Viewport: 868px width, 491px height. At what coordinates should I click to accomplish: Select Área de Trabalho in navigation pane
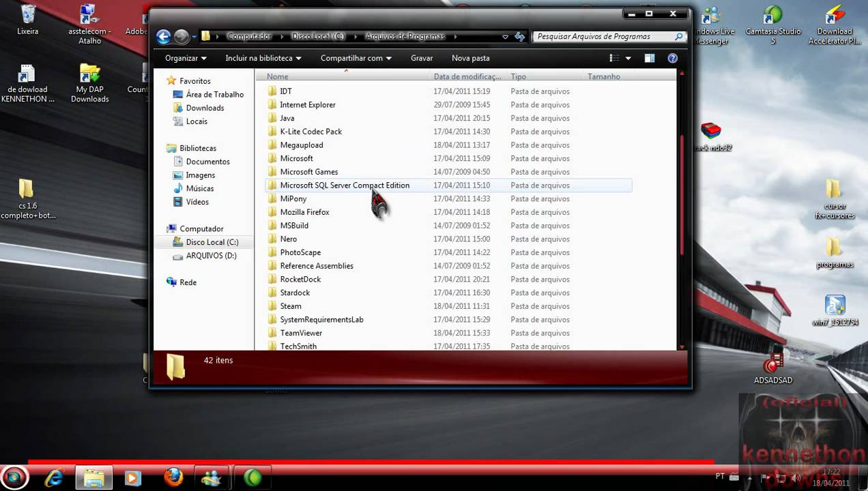pyautogui.click(x=208, y=95)
